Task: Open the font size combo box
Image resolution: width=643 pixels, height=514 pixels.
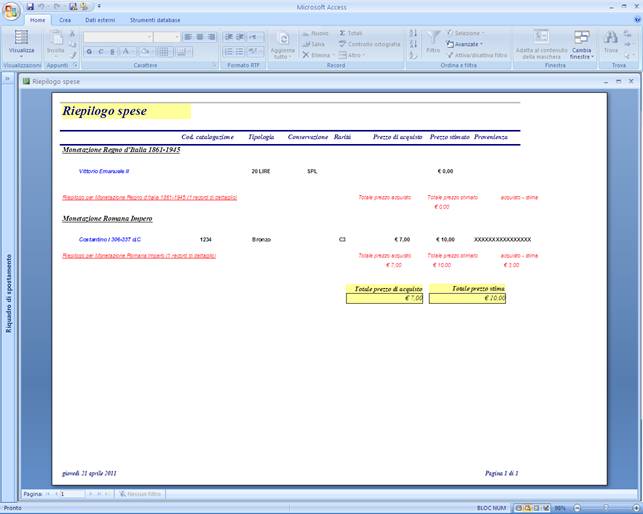Action: [x=167, y=37]
